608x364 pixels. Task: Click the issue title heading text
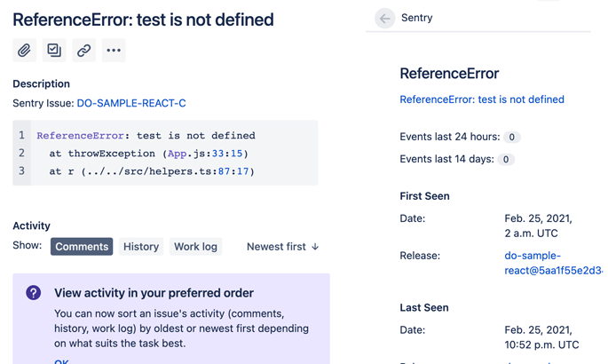pos(143,20)
